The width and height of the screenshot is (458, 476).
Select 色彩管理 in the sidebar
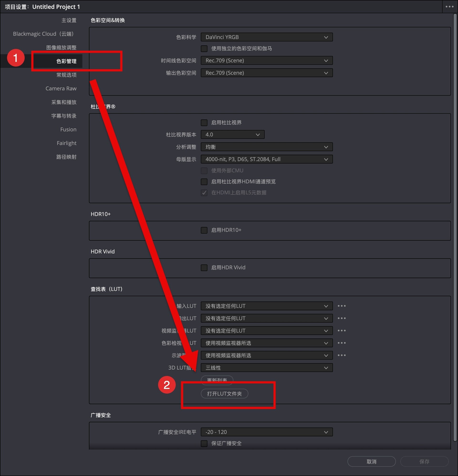[x=66, y=61]
